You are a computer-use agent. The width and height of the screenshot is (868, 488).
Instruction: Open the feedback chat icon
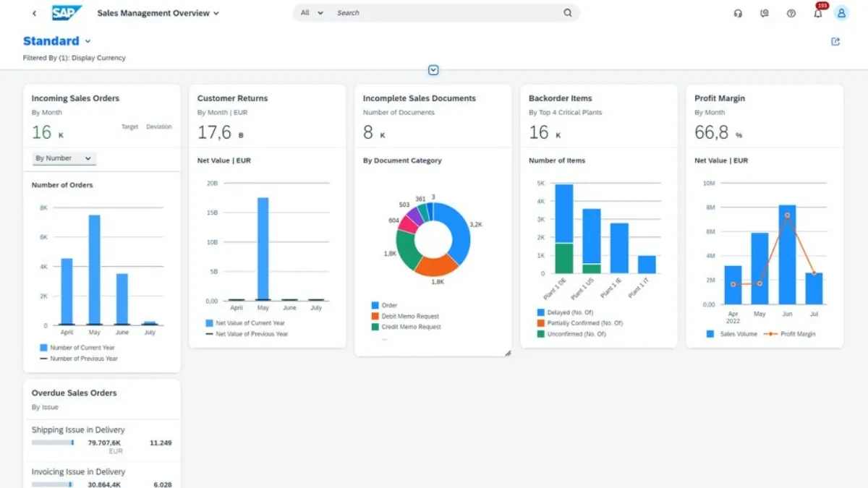765,13
